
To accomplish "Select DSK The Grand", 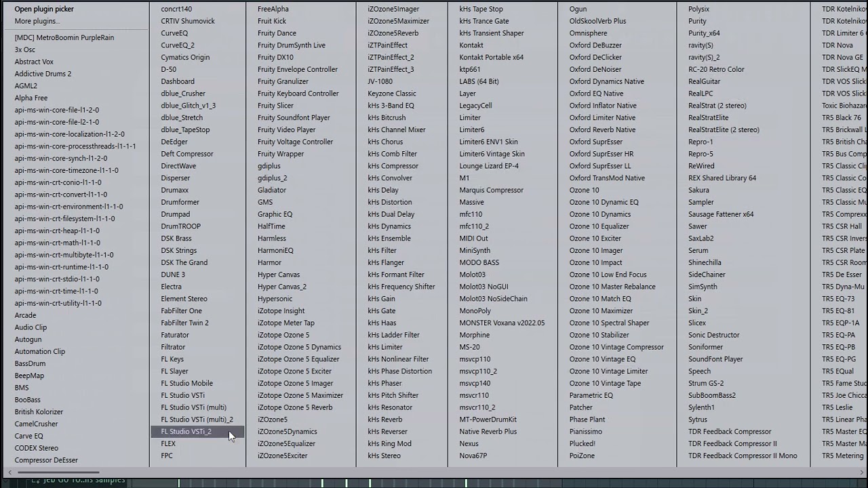I will point(184,263).
